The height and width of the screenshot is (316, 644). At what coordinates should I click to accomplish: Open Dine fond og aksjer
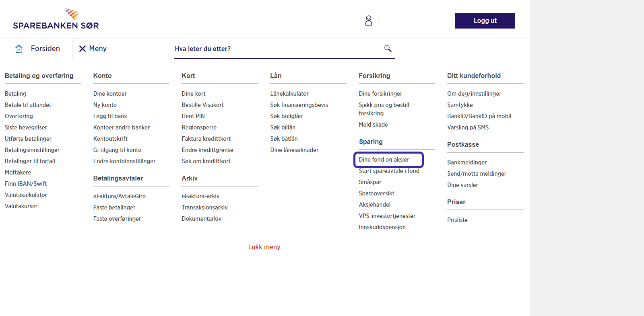tap(384, 160)
